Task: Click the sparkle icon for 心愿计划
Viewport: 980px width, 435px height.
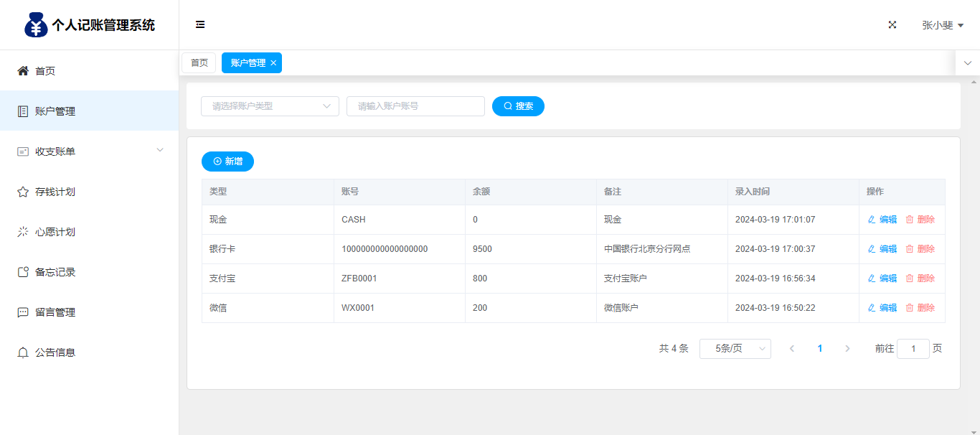Action: (x=23, y=232)
